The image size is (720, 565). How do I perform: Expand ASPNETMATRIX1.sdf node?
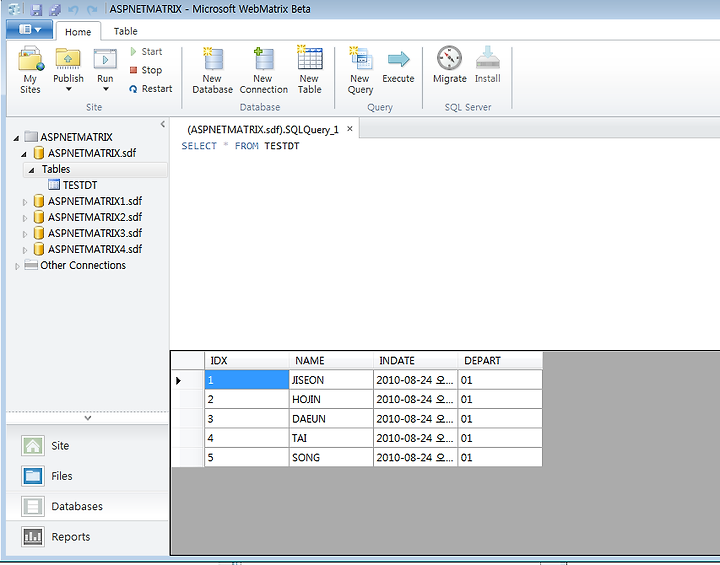click(25, 202)
